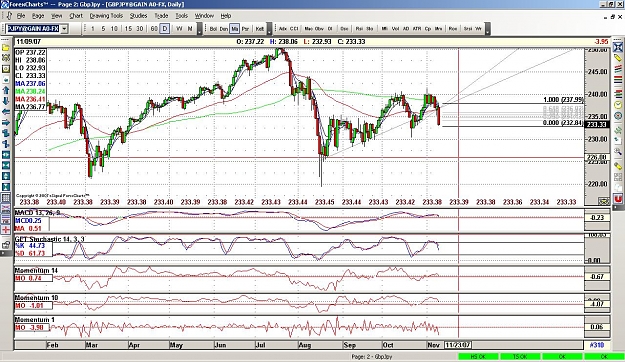This screenshot has width=625, height=362.
Task: Click the 233.33 current price label
Action: (x=596, y=125)
